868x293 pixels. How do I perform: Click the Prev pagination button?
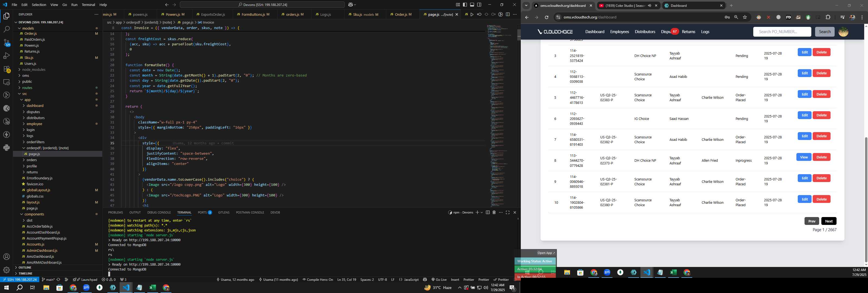(811, 221)
